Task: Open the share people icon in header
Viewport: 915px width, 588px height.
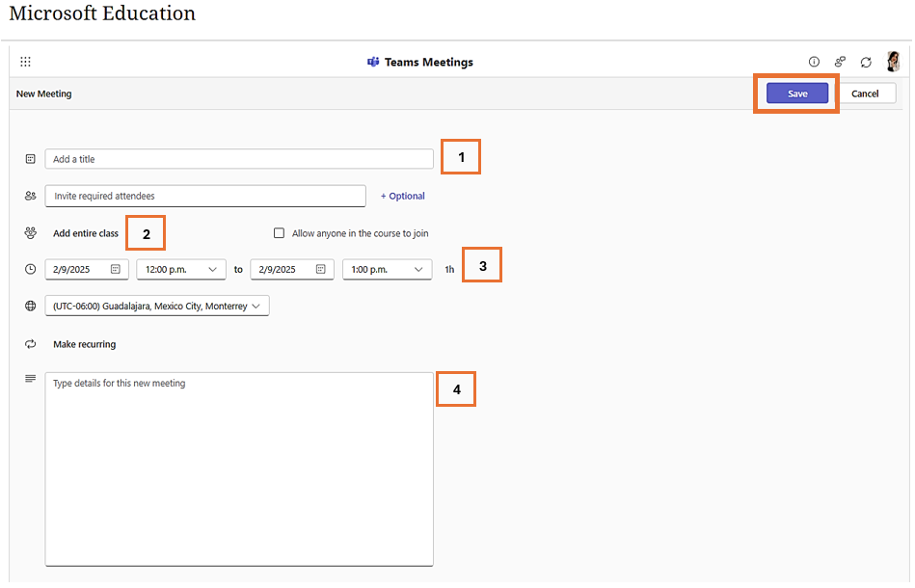Action: tap(840, 62)
